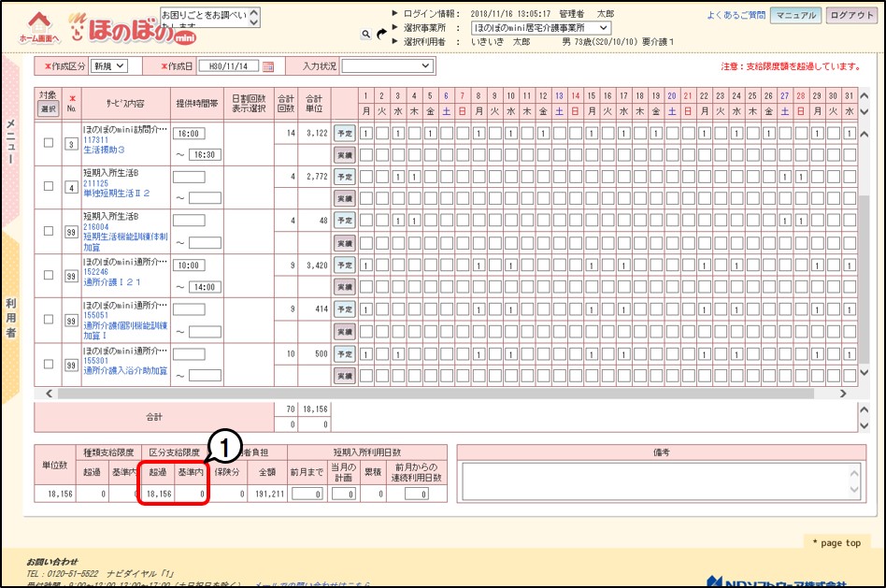Click 実績 button in 単独短期生活Ⅱ2 row
The height and width of the screenshot is (588, 886).
(x=345, y=198)
